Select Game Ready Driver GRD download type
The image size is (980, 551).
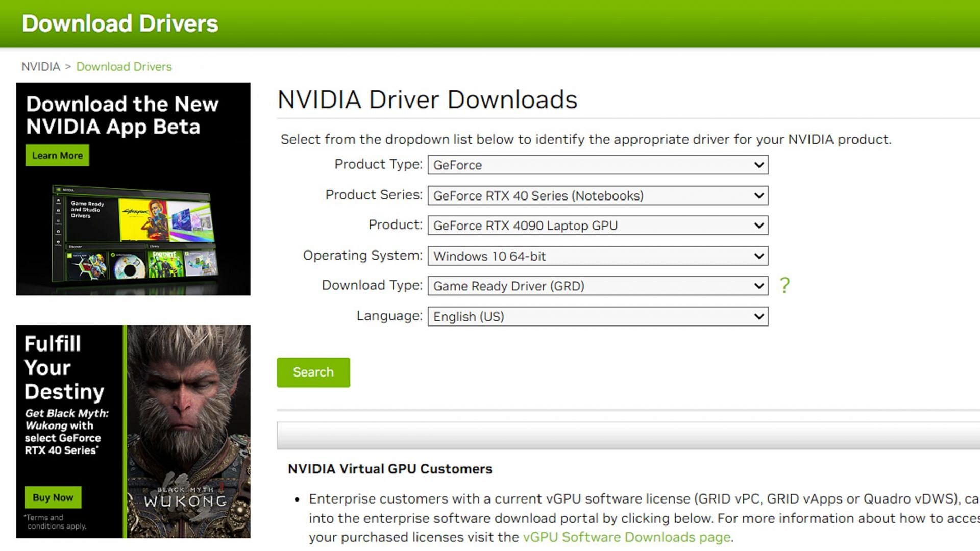596,286
